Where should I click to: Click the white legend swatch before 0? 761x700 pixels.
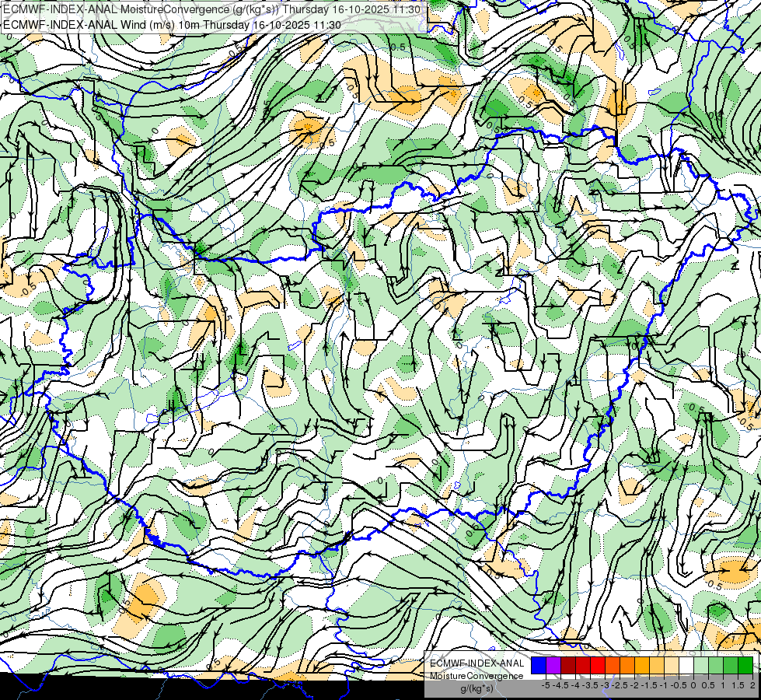click(686, 665)
